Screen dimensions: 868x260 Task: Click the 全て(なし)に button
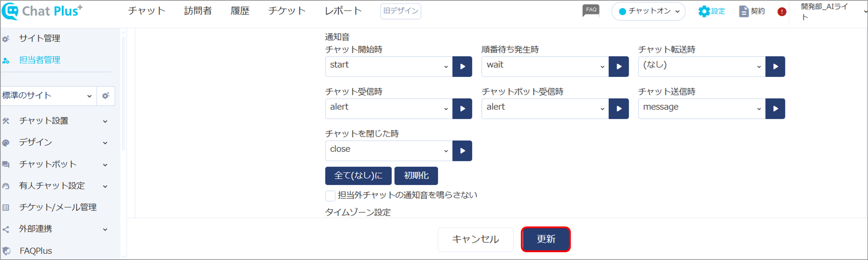[358, 176]
